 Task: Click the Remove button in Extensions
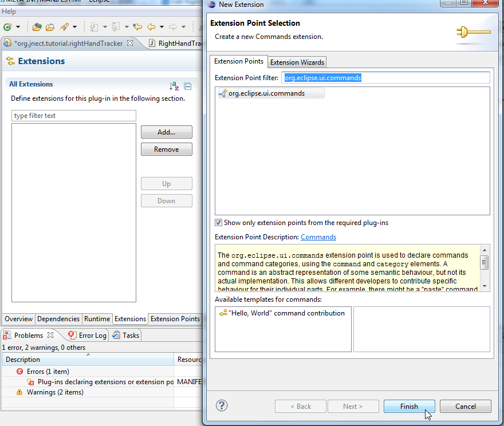pos(167,149)
